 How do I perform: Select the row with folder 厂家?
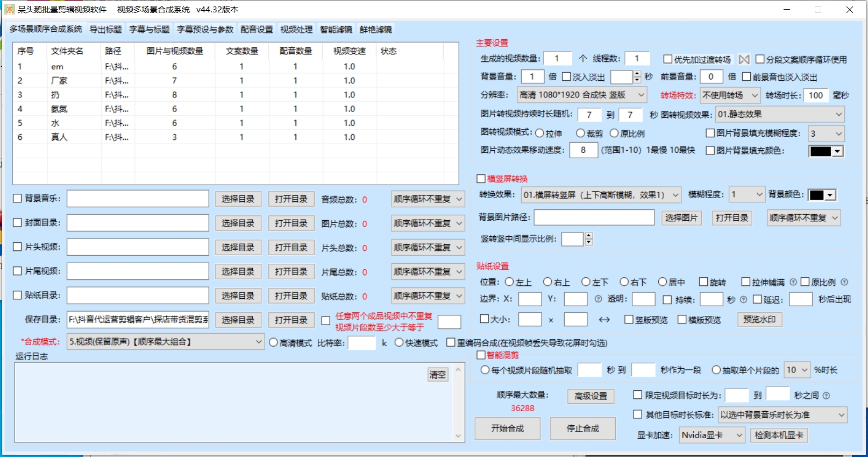(x=236, y=81)
